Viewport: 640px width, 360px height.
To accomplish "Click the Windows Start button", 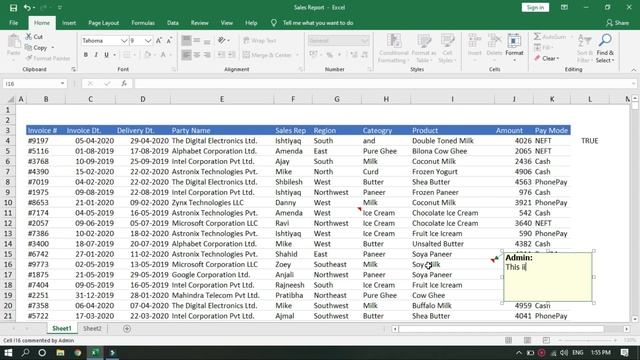I will click(x=8, y=353).
